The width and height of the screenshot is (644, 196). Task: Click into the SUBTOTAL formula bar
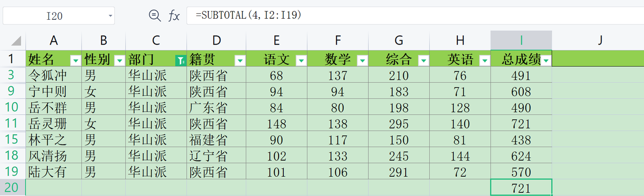(413, 16)
